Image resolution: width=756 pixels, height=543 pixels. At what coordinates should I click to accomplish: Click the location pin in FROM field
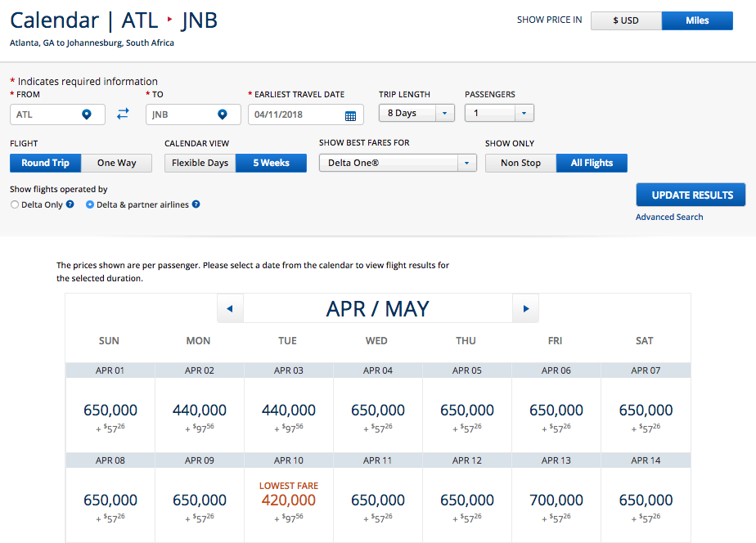(86, 114)
